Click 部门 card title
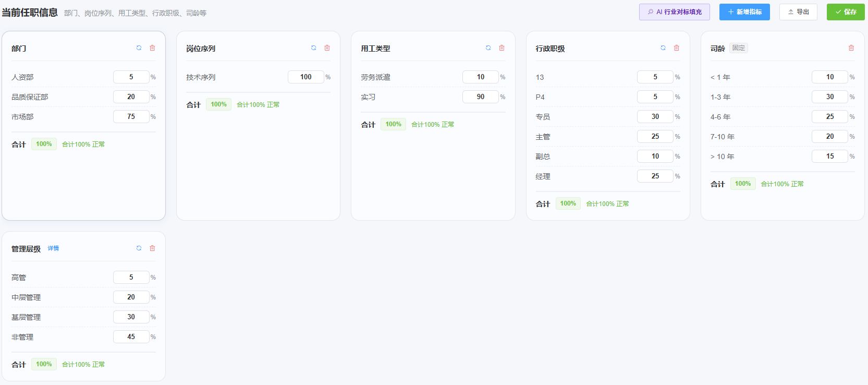Image resolution: width=868 pixels, height=385 pixels. 19,49
